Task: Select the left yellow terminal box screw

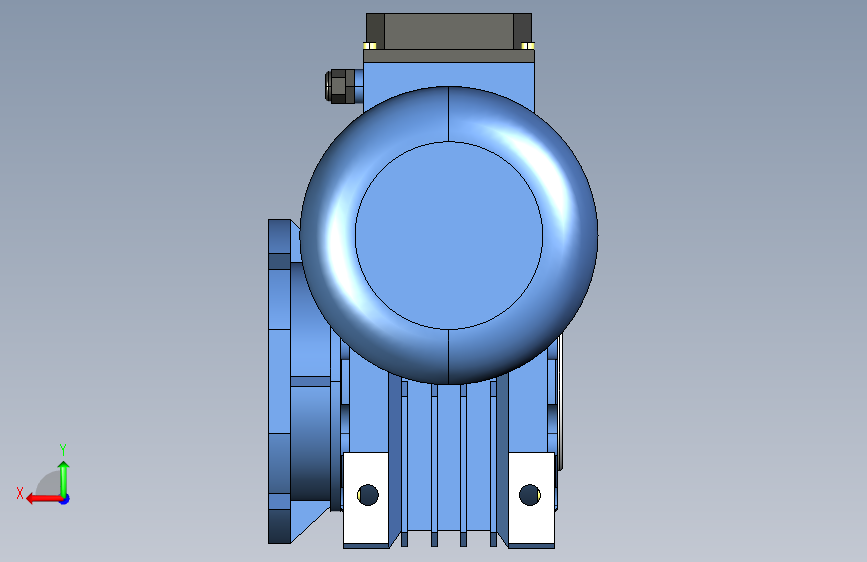Action: 370,46
